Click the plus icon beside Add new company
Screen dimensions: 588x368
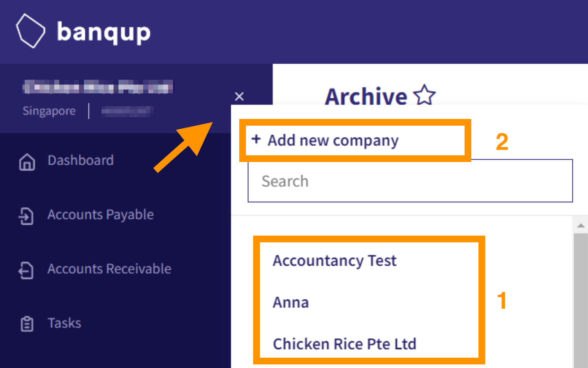tap(256, 140)
